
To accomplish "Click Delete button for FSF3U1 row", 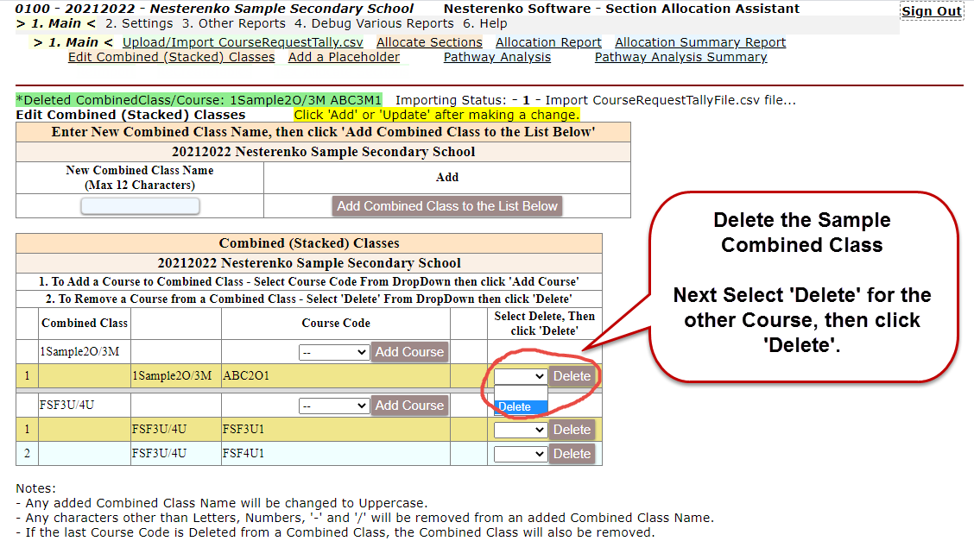I will click(572, 430).
